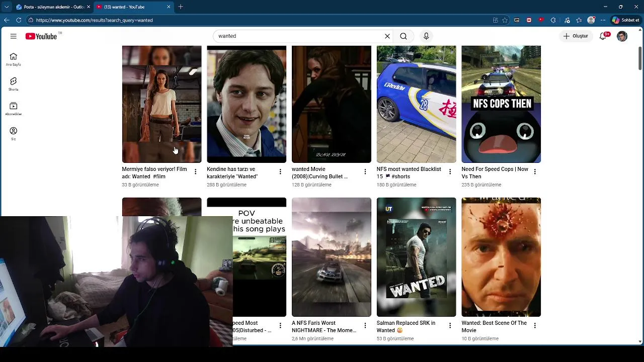Open title 'Need For Speed Cops | Now Vs Then'
The height and width of the screenshot is (362, 644).
(x=495, y=173)
